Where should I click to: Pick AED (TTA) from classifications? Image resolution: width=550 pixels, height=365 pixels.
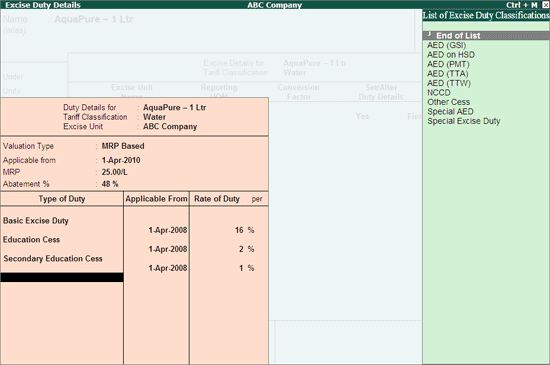(448, 74)
